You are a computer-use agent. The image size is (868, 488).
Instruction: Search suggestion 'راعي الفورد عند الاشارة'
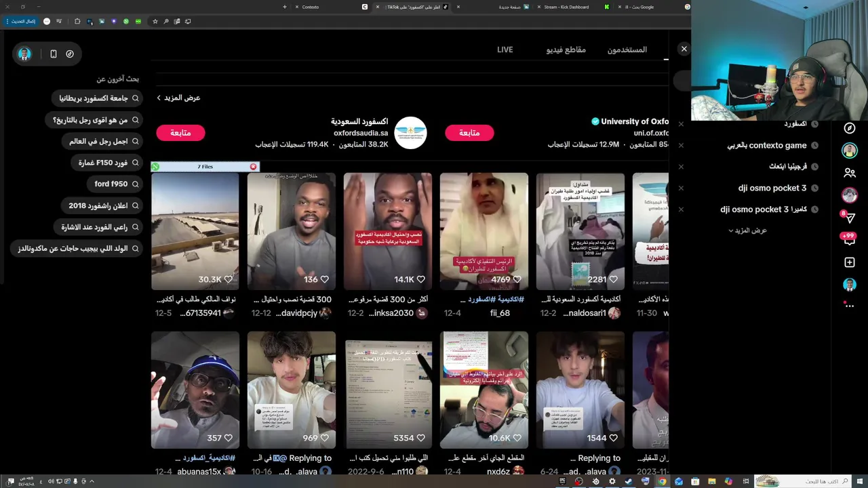pyautogui.click(x=99, y=227)
